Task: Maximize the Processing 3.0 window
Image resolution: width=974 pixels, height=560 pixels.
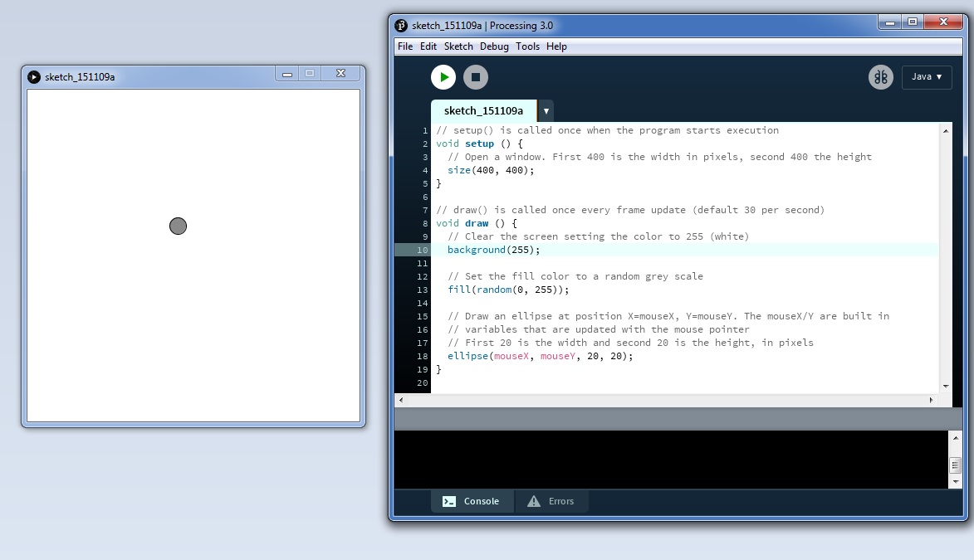Action: (x=913, y=22)
